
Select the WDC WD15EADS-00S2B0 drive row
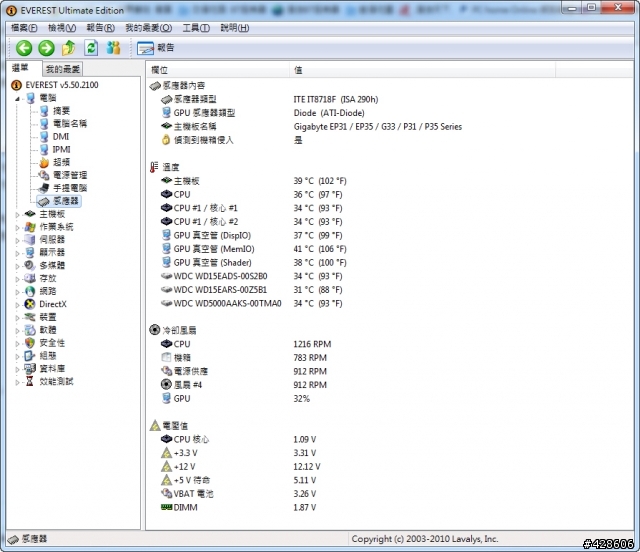[251, 276]
